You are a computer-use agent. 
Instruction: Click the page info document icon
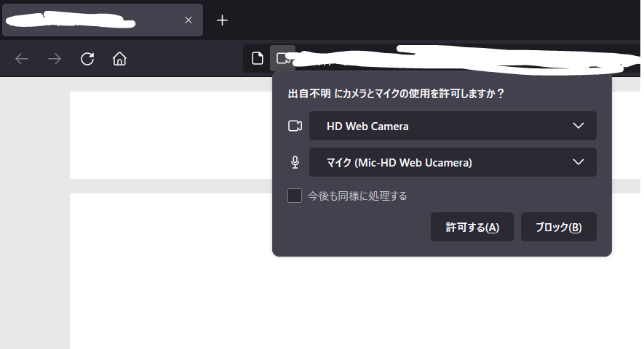tap(258, 59)
